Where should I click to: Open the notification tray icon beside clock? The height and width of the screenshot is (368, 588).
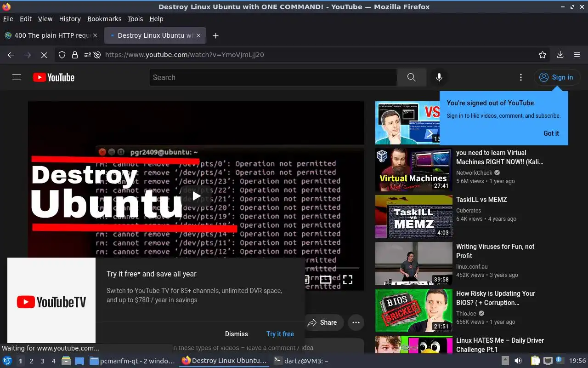point(560,361)
